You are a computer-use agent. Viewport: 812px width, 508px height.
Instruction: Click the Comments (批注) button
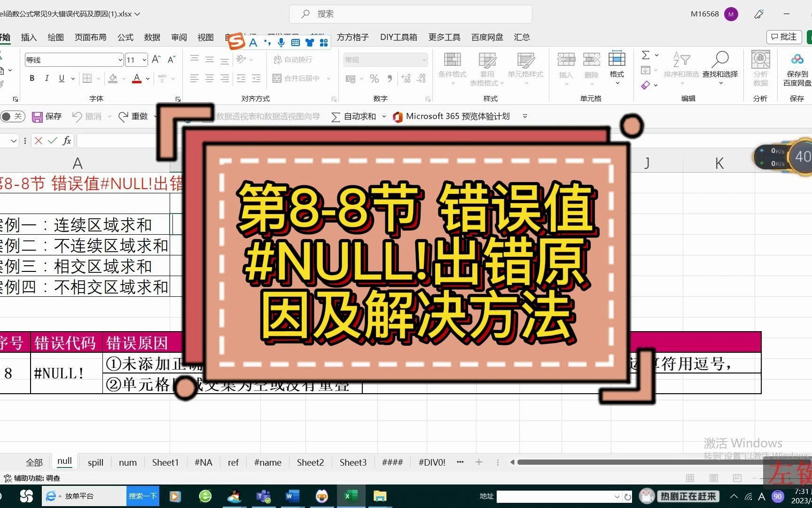tap(784, 37)
